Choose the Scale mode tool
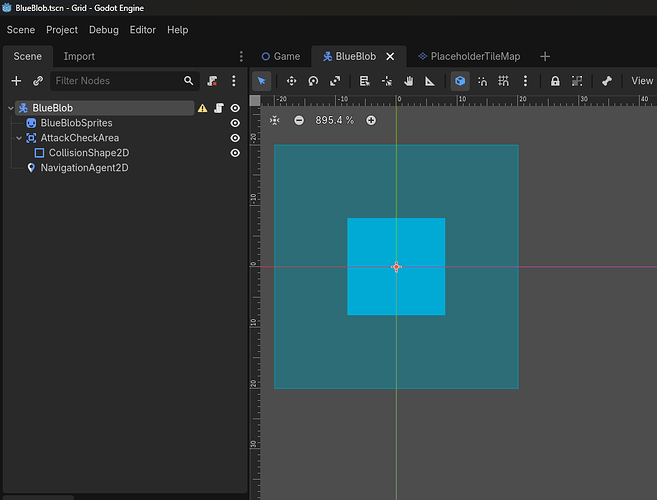This screenshot has width=657, height=500. [x=335, y=81]
